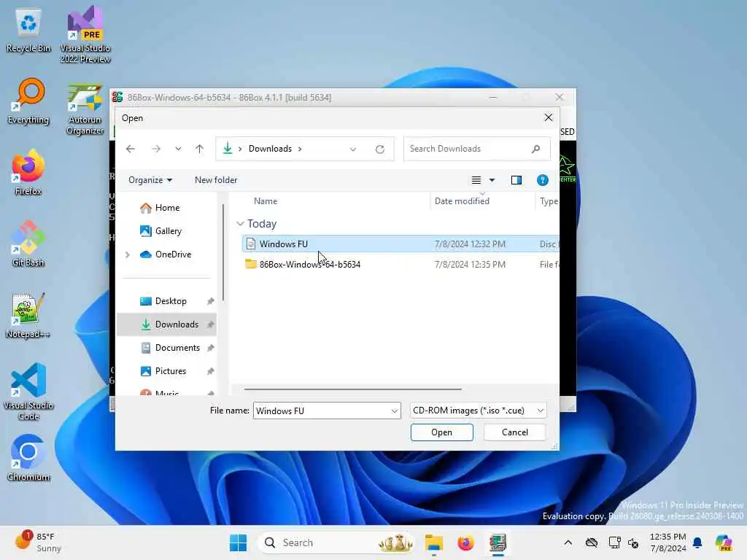Click the Cancel button

(515, 432)
